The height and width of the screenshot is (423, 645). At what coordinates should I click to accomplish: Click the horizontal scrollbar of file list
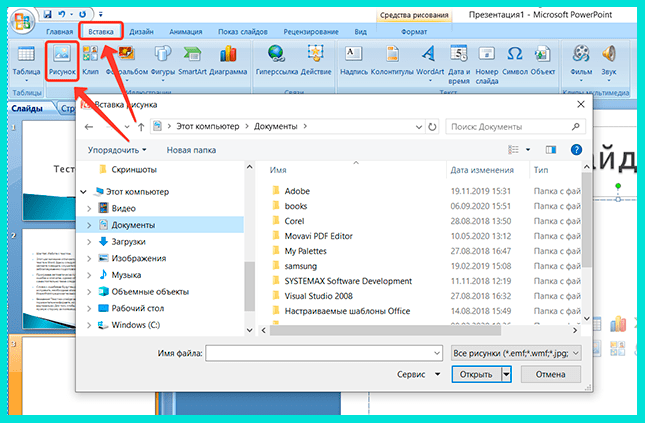385,330
